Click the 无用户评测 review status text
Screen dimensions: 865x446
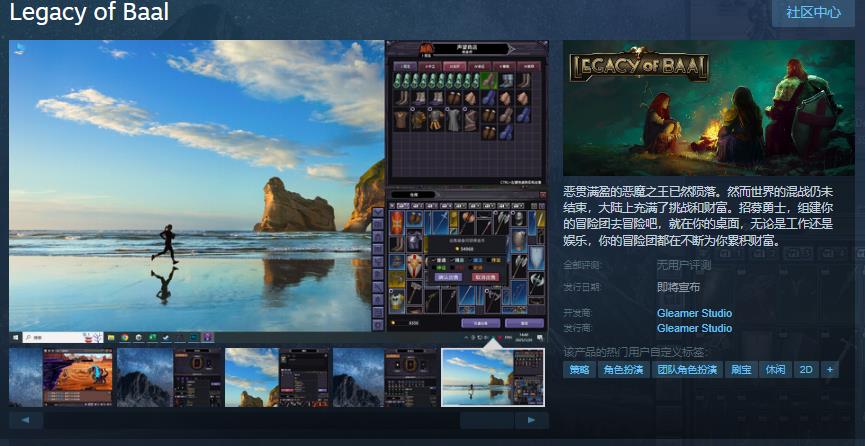(684, 265)
